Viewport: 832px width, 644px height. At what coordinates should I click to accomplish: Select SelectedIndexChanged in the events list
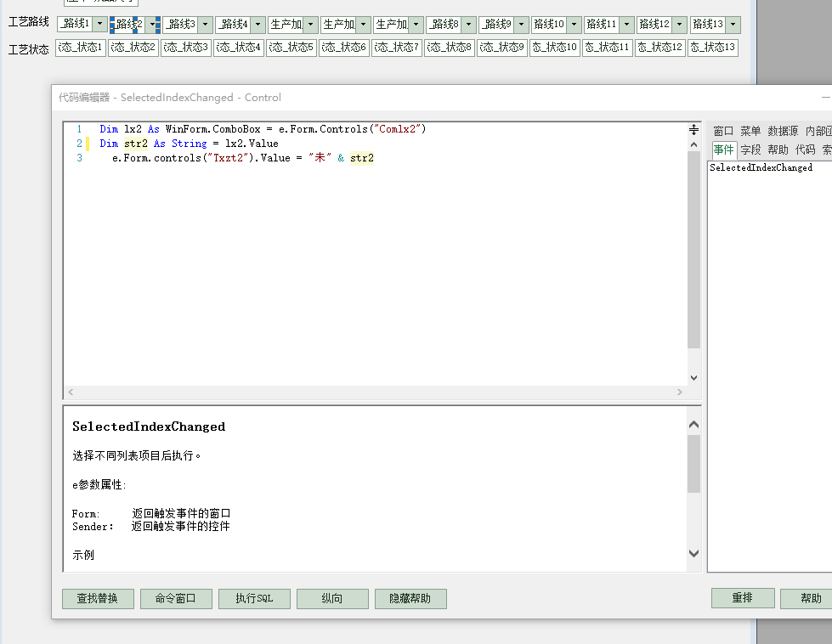761,167
